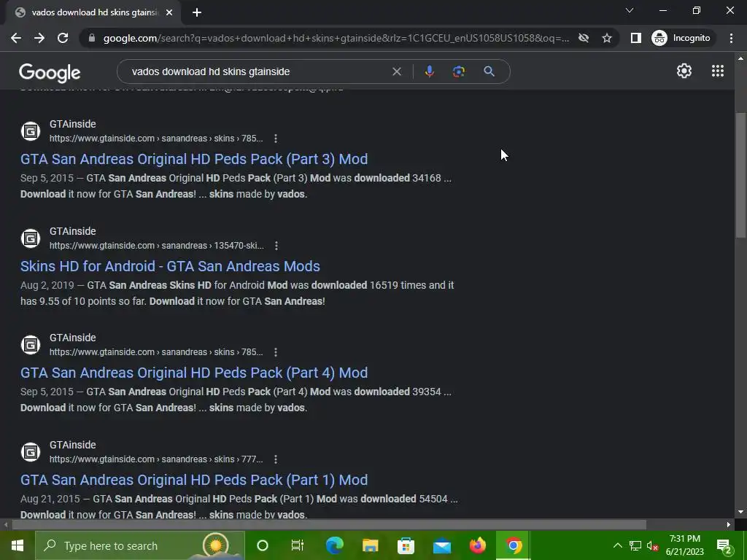Open Google quick settings gear

click(684, 71)
